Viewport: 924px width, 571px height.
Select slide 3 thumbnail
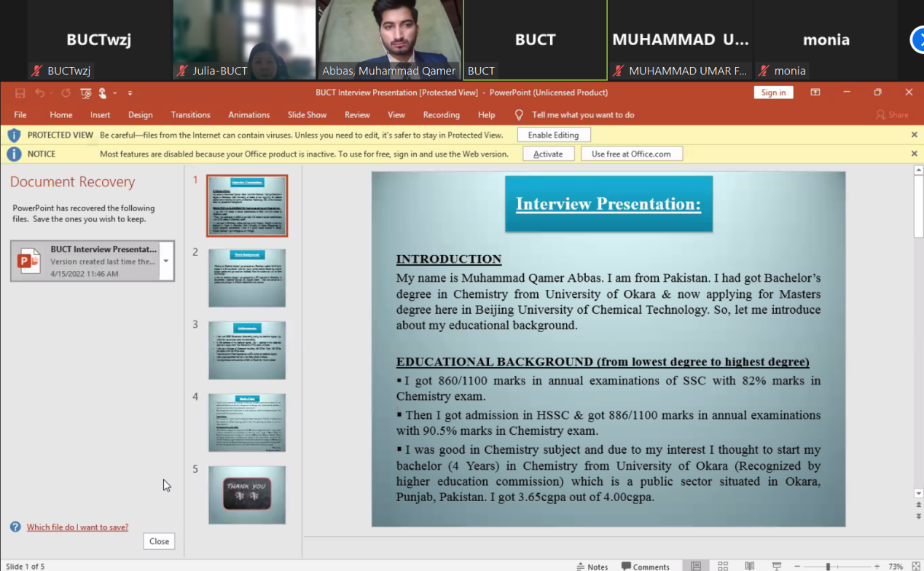[x=247, y=350]
